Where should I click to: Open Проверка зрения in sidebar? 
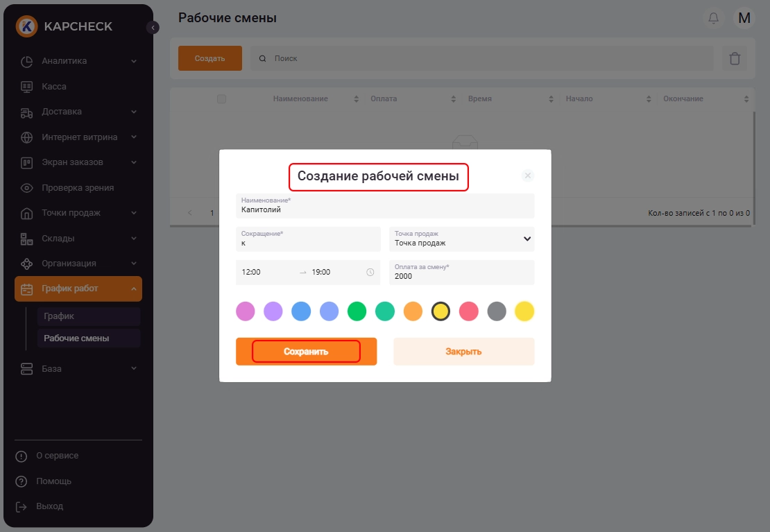tap(77, 188)
